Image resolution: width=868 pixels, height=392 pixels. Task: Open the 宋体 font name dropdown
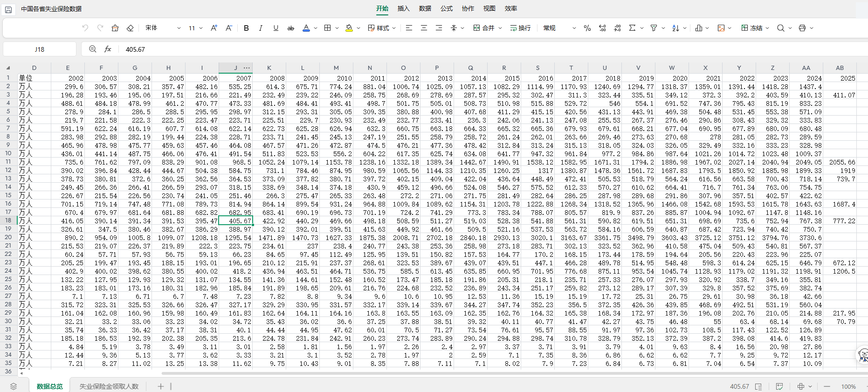pos(163,28)
